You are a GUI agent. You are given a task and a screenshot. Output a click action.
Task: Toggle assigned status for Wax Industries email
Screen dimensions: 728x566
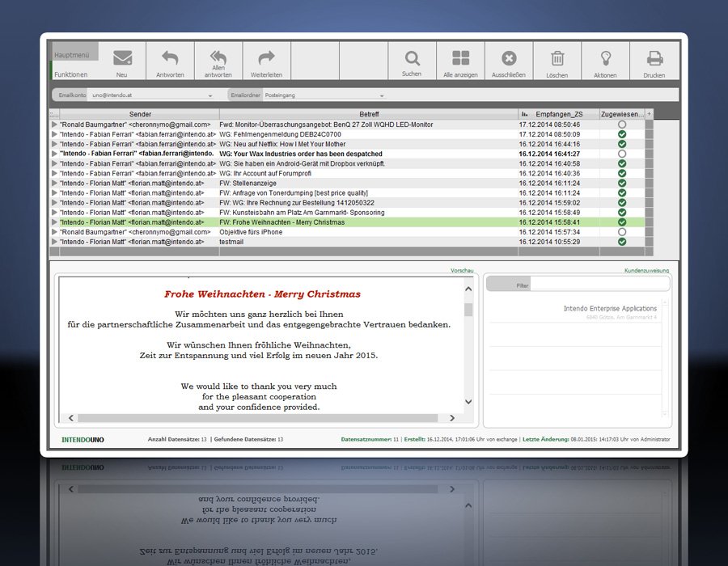coord(622,154)
